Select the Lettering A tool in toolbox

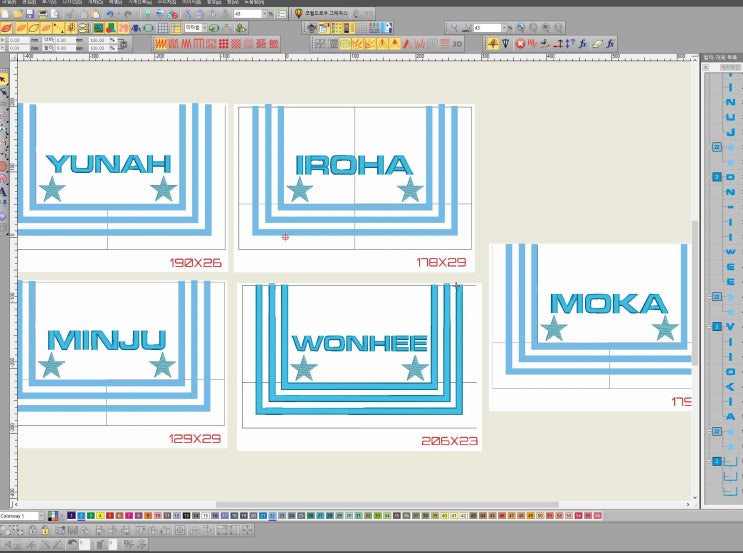tap(3, 192)
